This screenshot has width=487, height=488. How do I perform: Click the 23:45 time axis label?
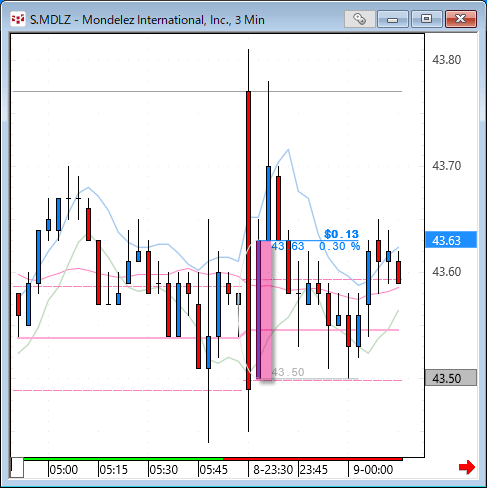click(314, 470)
